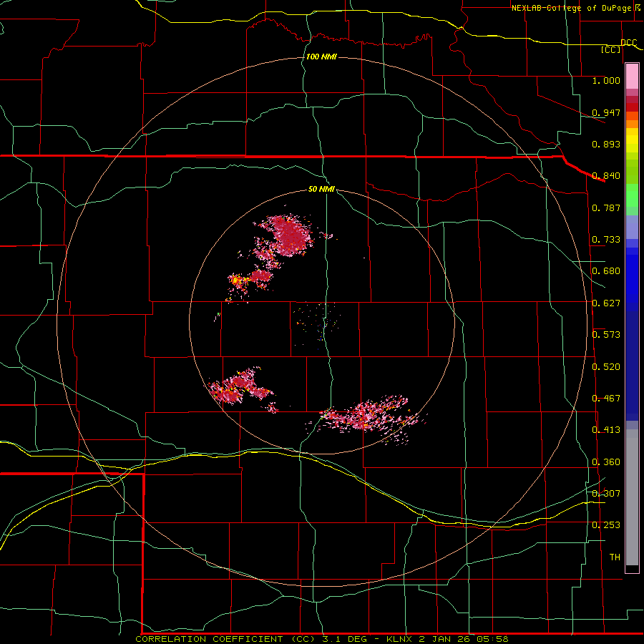The width and height of the screenshot is (644, 644).
Task: Select the 0.680 legend value
Action: click(606, 271)
